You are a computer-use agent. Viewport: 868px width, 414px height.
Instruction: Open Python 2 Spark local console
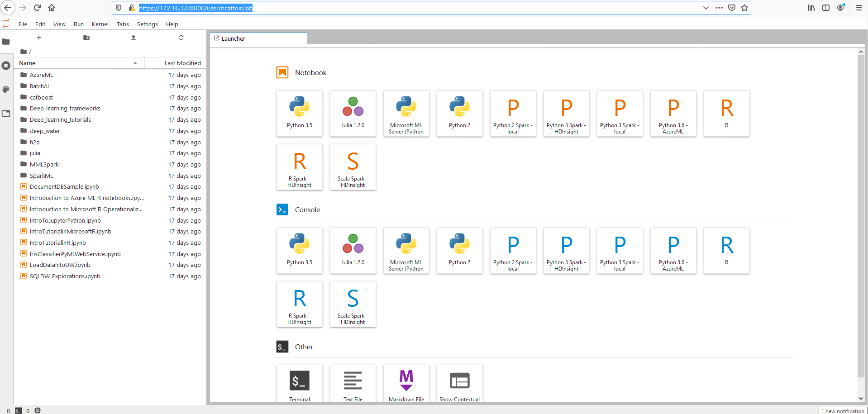[x=513, y=251]
